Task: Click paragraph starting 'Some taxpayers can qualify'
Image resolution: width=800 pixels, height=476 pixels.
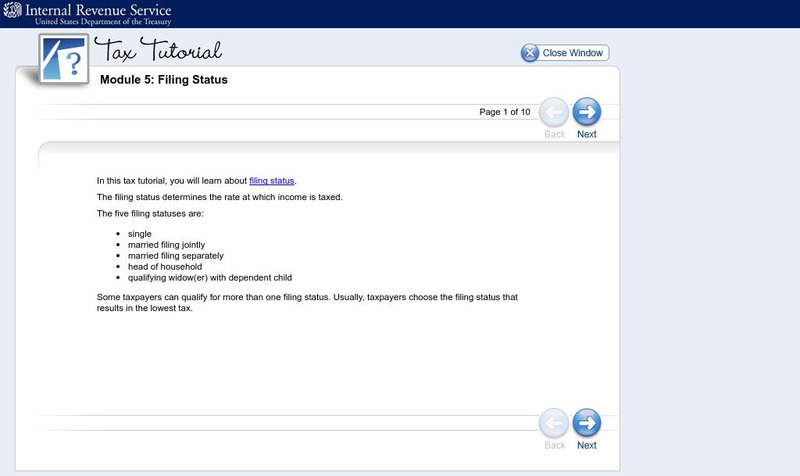Action: [x=307, y=303]
